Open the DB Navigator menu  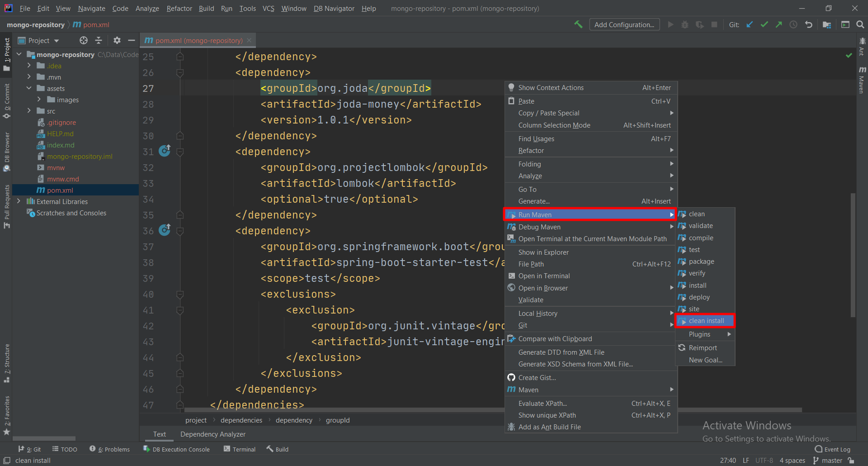(x=334, y=8)
